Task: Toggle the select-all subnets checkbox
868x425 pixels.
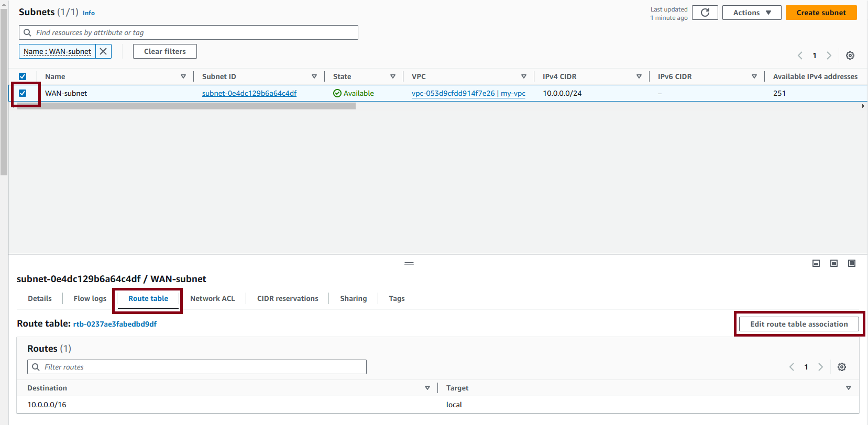Action: coord(23,76)
